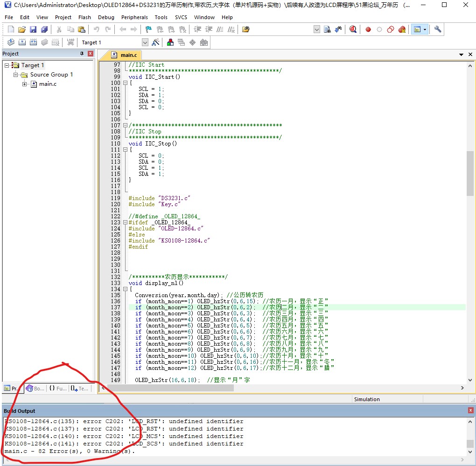Rebuild all target files icon
Viewport: 476px width, 466px height.
point(34,42)
